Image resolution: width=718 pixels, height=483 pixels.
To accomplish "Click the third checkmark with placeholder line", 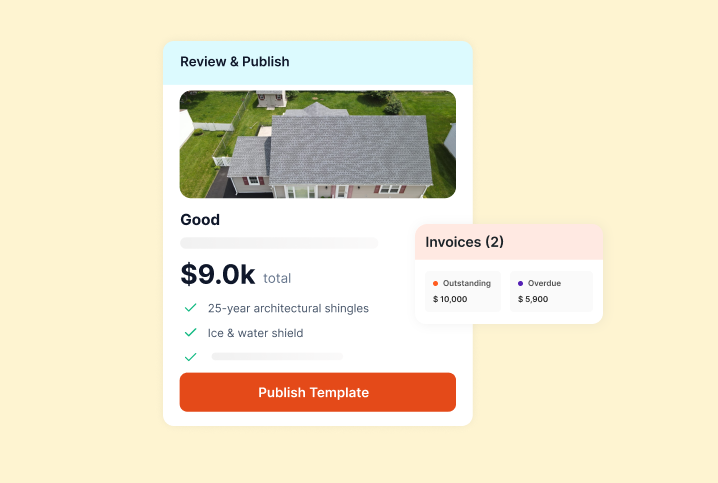I will coord(190,356).
